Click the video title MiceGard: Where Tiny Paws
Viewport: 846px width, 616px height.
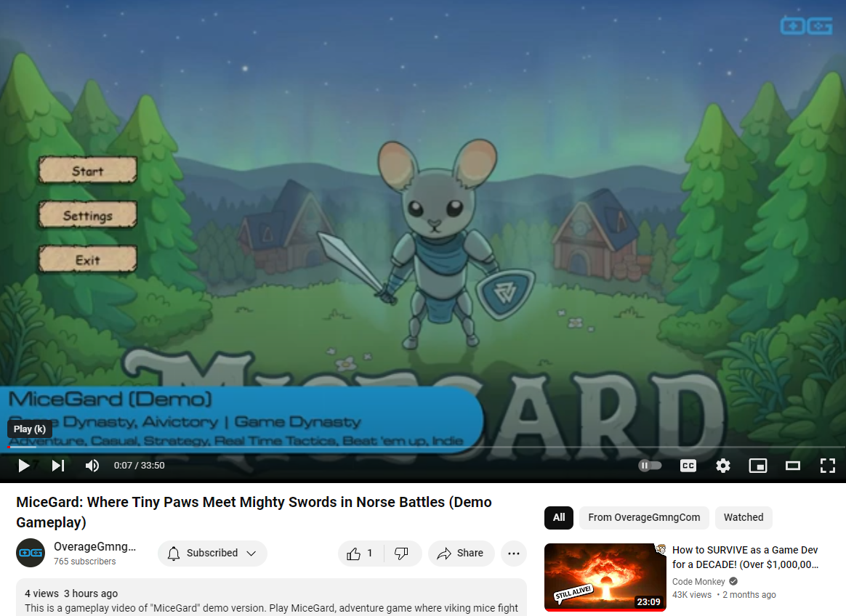254,512
